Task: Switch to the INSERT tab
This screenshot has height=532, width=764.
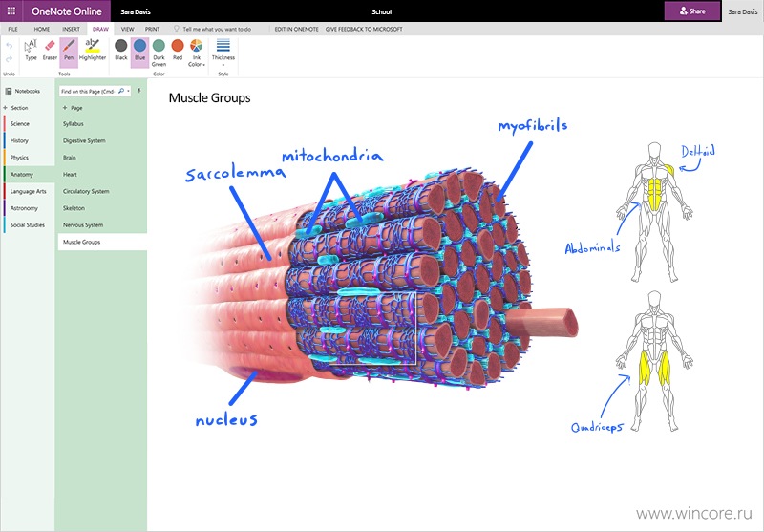Action: [71, 29]
